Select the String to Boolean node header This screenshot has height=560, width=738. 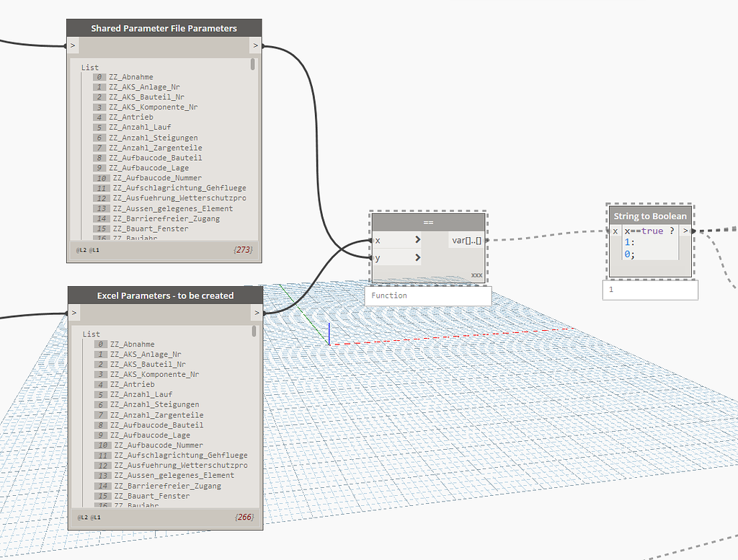point(649,215)
